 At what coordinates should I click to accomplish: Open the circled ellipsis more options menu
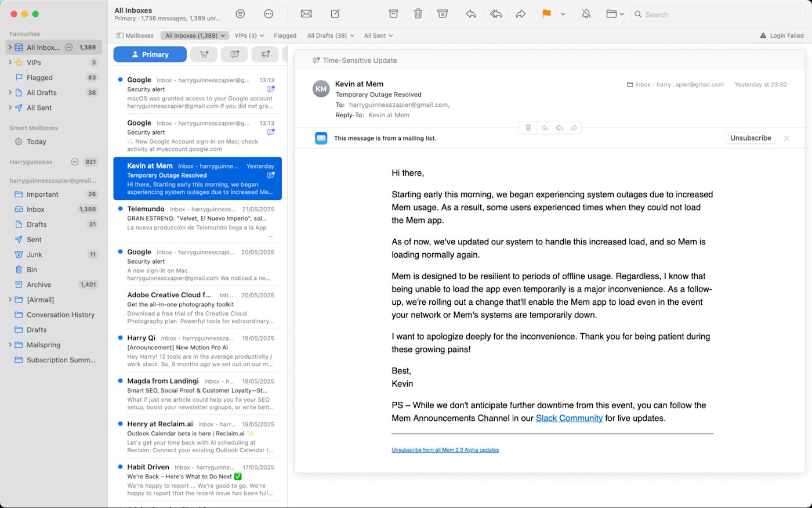269,14
